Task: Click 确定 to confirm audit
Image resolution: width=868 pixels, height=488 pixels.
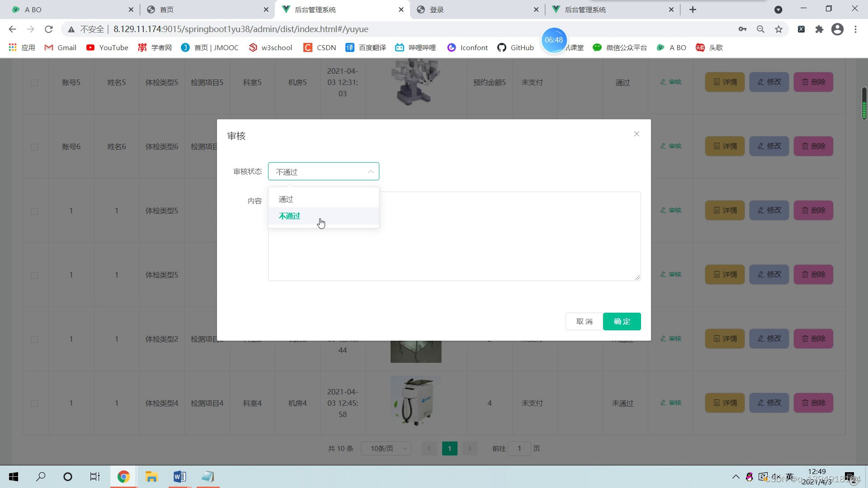Action: [623, 320]
